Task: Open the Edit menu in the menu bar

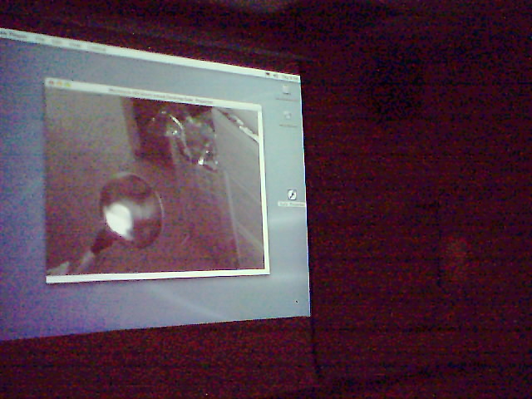Action: (57, 41)
